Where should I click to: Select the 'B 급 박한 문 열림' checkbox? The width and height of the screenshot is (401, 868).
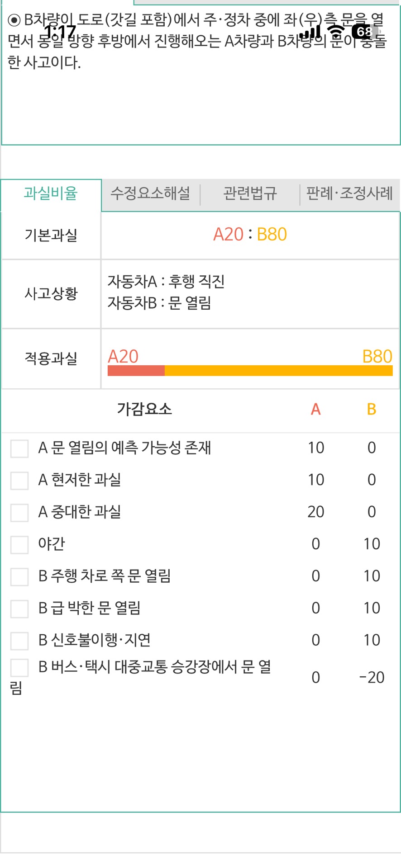pyautogui.click(x=19, y=609)
